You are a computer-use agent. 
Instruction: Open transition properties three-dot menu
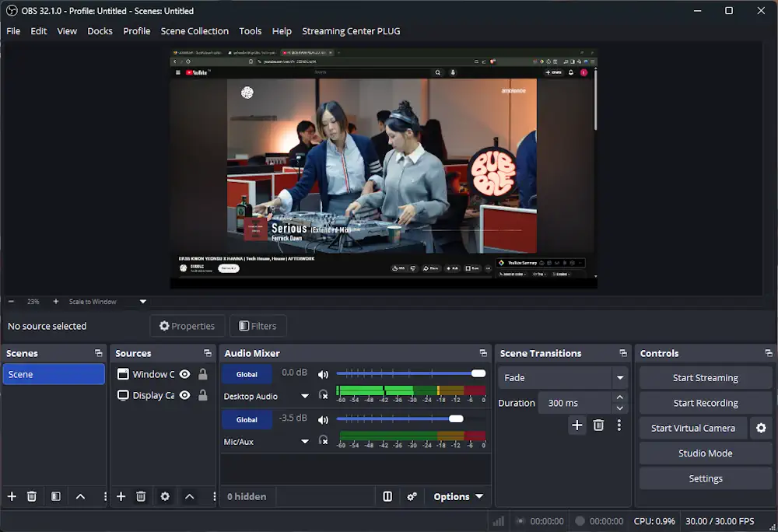[x=619, y=425]
